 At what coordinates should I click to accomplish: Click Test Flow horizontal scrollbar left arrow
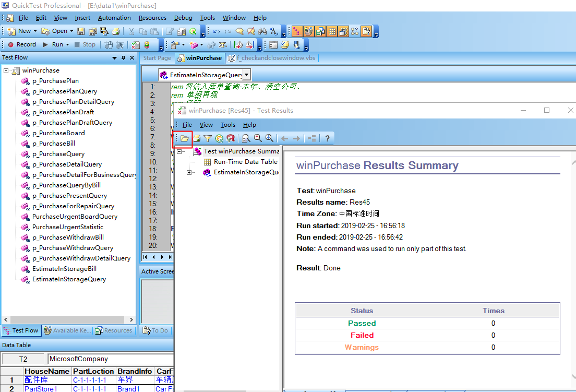click(x=6, y=319)
